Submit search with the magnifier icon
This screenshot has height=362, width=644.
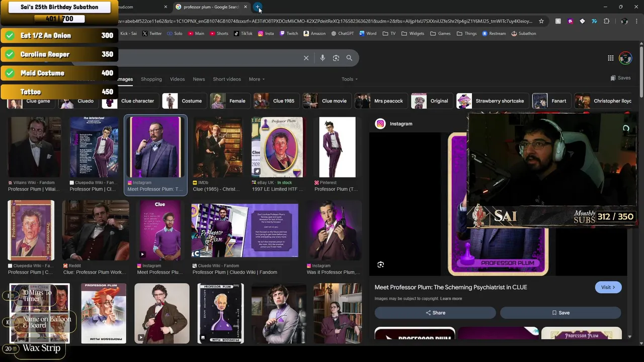[x=349, y=58]
